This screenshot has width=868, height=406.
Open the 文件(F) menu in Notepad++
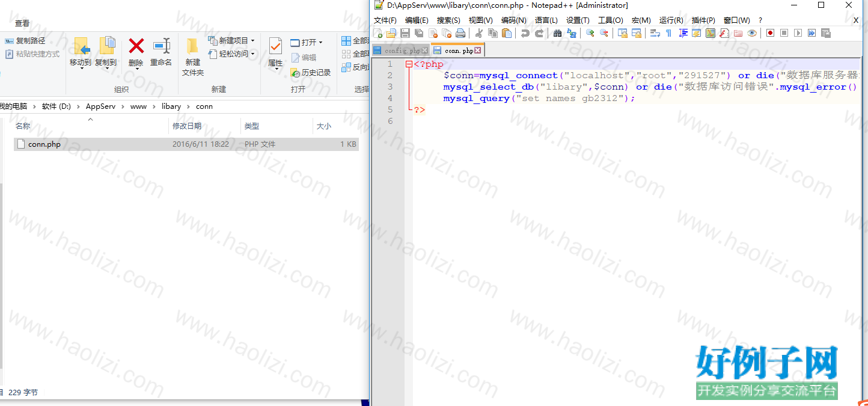[385, 20]
